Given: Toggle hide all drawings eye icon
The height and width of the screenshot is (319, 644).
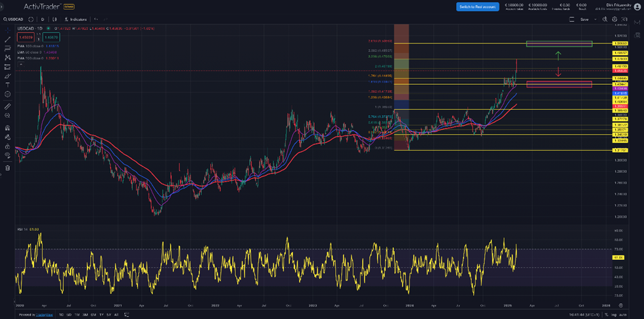Looking at the screenshot, I should point(7,155).
